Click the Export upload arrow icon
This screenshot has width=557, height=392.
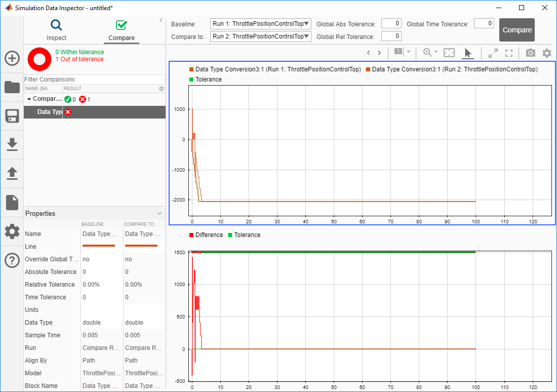click(12, 174)
